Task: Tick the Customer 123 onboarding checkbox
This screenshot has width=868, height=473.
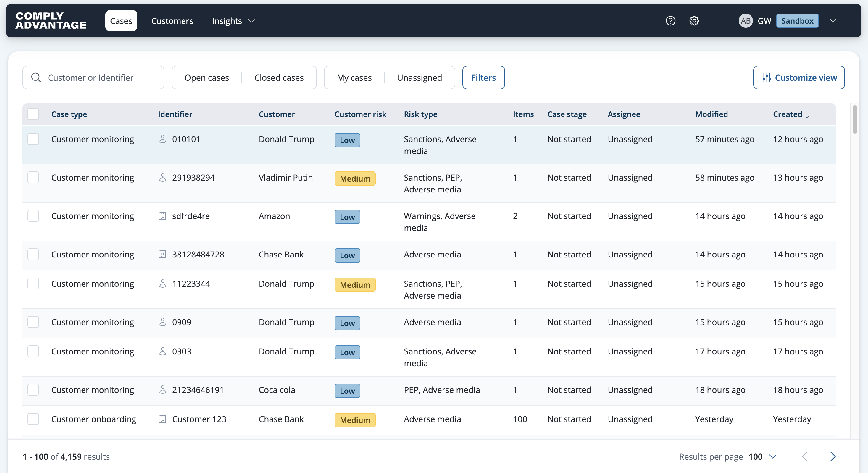Action: pyautogui.click(x=33, y=419)
